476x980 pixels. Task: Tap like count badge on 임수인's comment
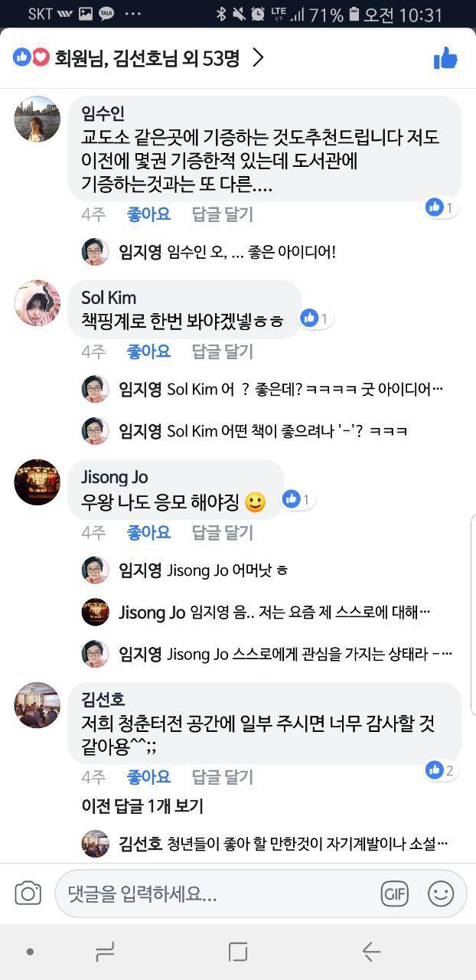(441, 207)
